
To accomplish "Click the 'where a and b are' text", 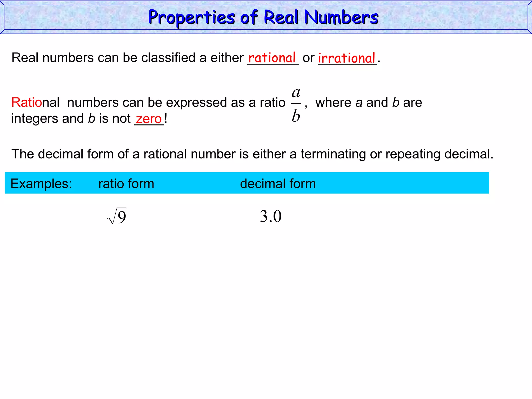I will [369, 102].
